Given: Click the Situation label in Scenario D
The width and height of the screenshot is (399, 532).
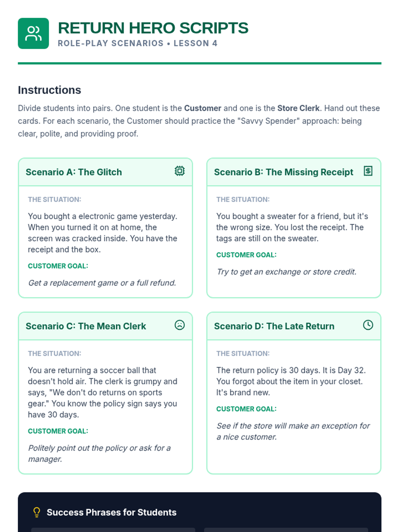Looking at the screenshot, I should click(x=243, y=353).
